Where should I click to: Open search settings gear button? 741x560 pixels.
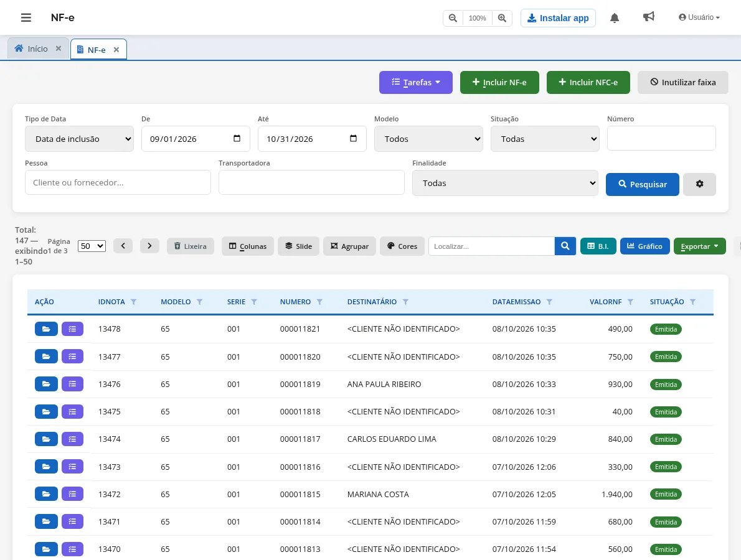pyautogui.click(x=699, y=184)
